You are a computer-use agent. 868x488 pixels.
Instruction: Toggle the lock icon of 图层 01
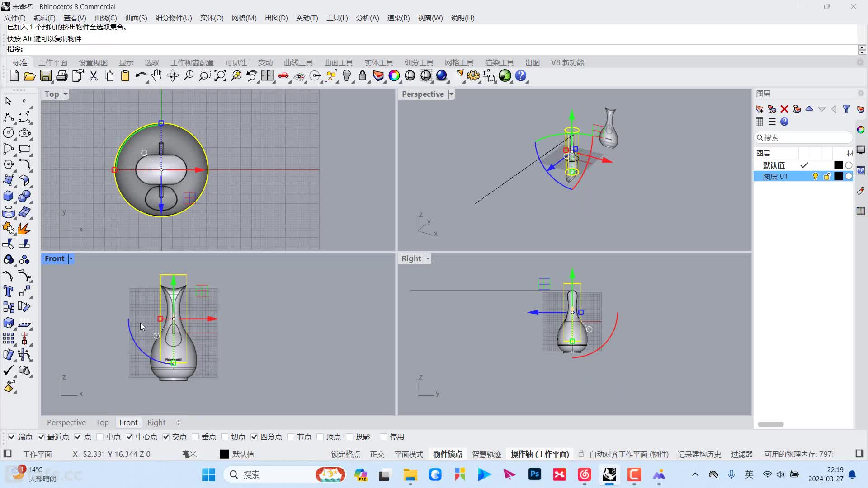tap(827, 177)
